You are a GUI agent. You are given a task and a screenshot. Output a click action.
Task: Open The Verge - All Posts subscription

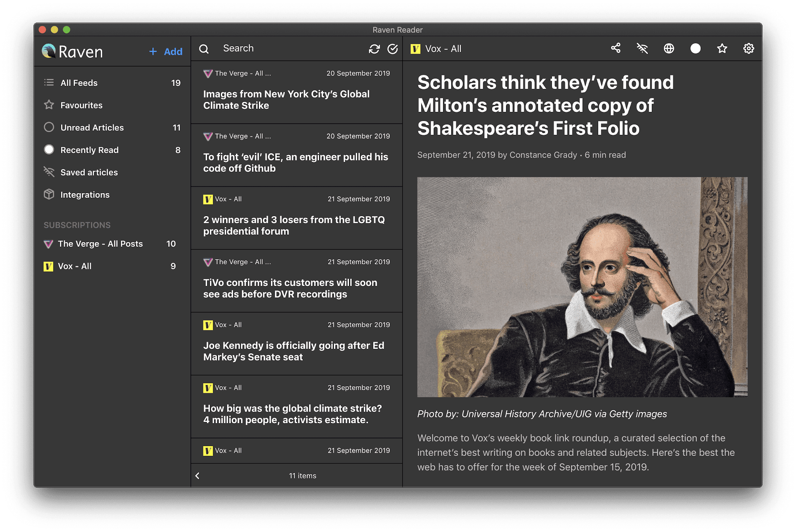[100, 244]
